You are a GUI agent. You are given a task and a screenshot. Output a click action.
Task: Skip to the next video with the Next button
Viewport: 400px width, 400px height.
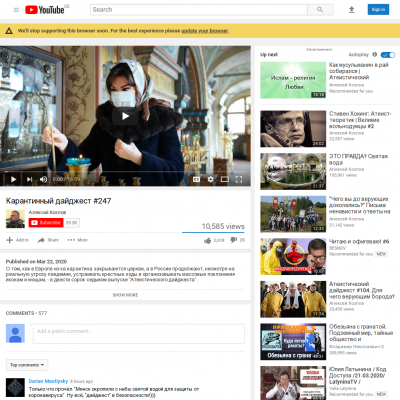[29, 179]
